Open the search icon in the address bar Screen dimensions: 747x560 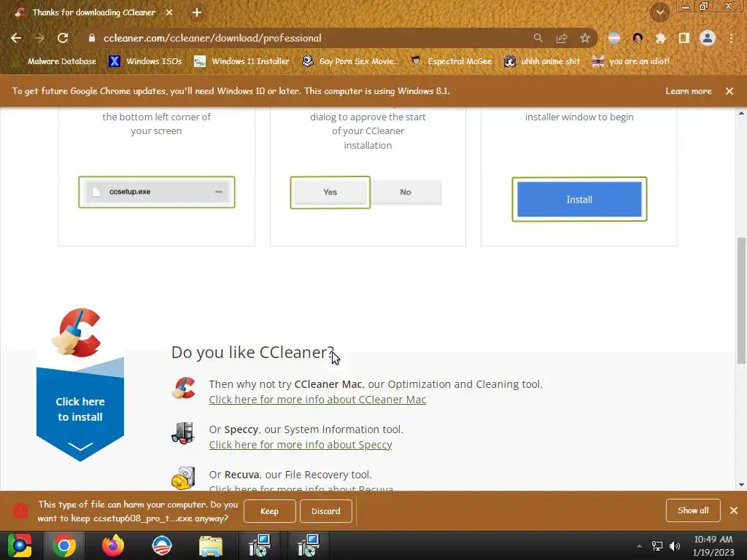[538, 38]
